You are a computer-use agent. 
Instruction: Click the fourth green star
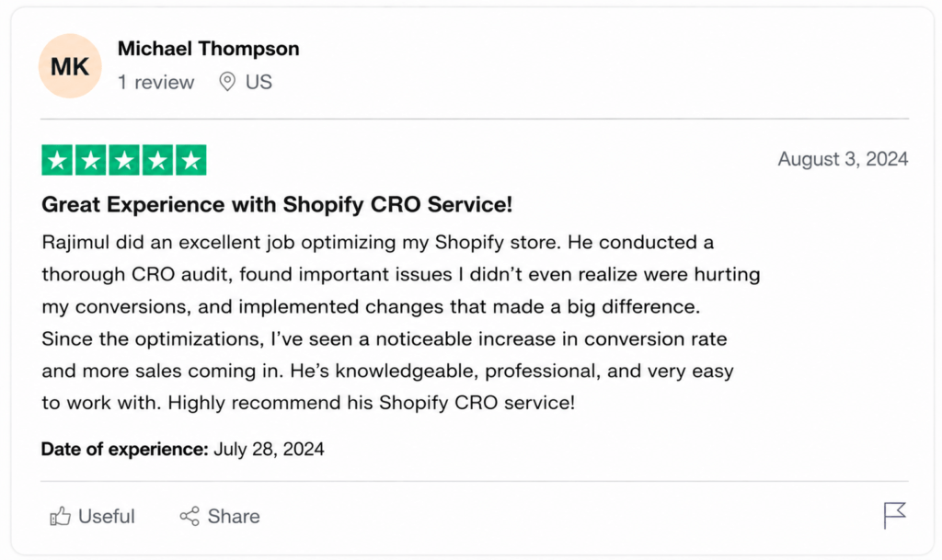[157, 160]
